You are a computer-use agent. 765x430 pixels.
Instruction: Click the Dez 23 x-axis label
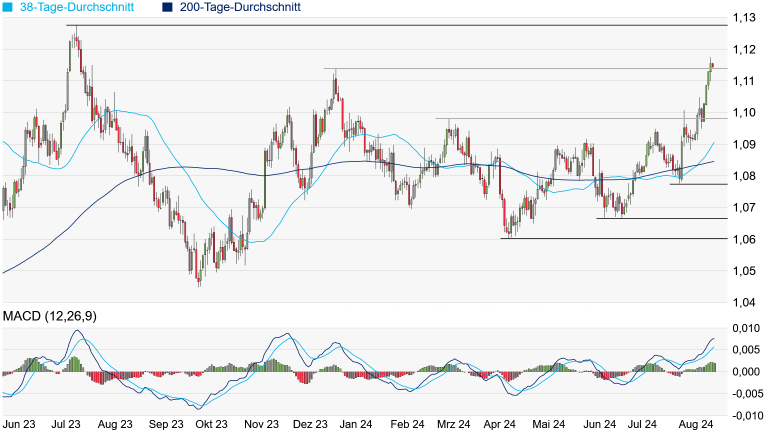point(319,424)
